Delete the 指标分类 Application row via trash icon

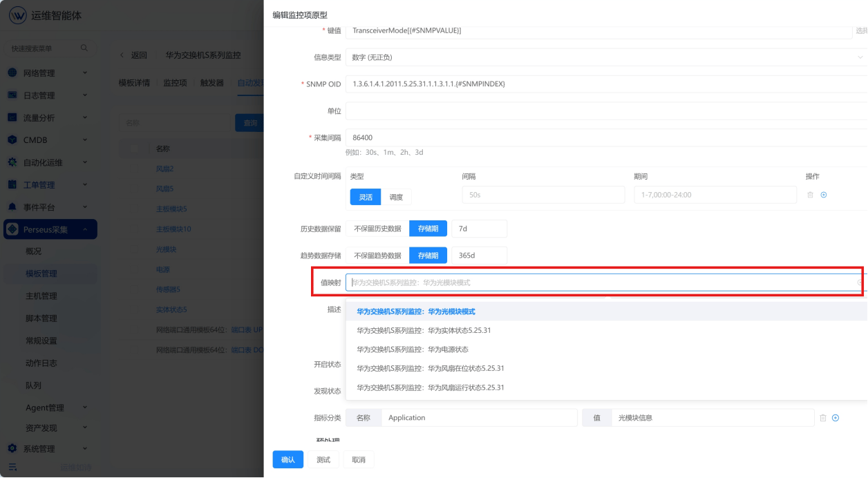pyautogui.click(x=822, y=418)
